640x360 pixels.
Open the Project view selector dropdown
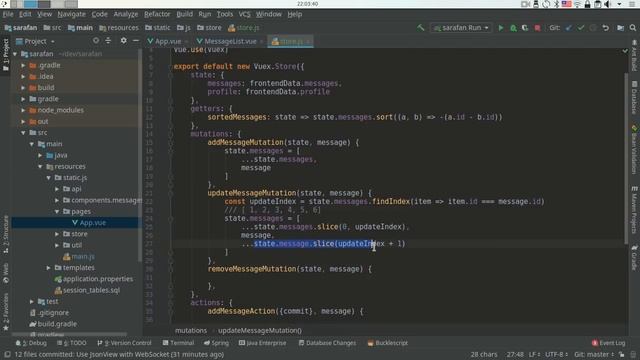35,41
